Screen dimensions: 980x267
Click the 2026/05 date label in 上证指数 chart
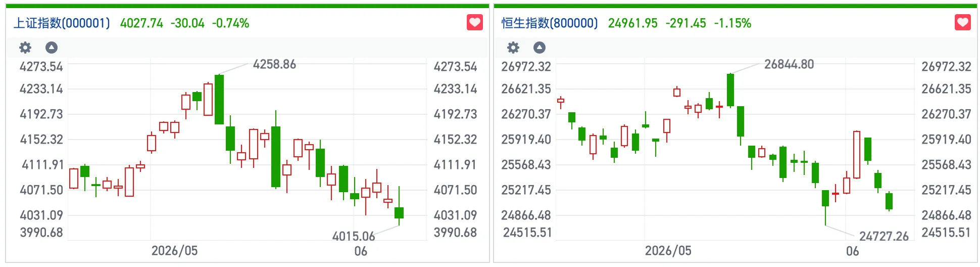point(175,251)
